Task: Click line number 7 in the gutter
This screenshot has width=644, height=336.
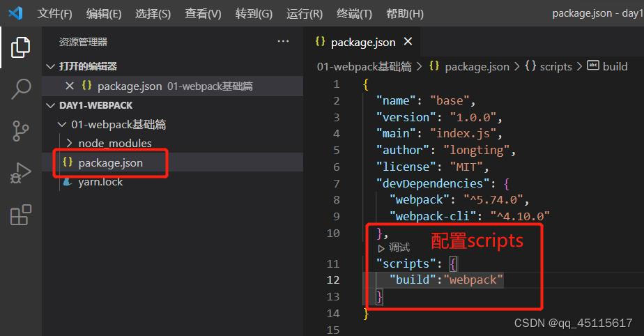Action: pyautogui.click(x=337, y=183)
